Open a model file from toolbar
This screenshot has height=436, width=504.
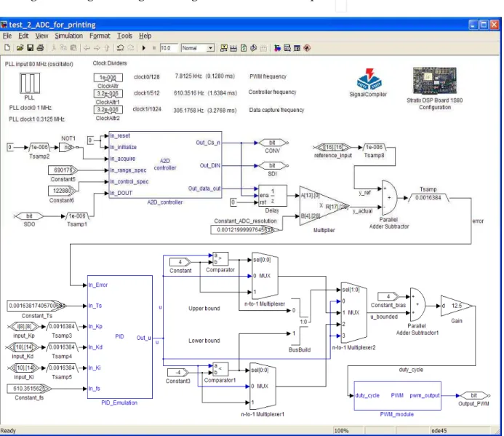tap(20, 48)
